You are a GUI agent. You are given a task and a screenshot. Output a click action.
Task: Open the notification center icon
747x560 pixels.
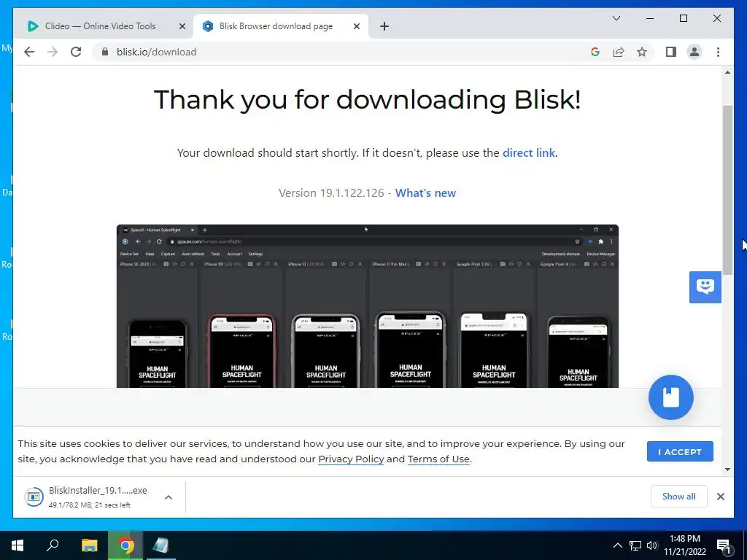point(724,545)
